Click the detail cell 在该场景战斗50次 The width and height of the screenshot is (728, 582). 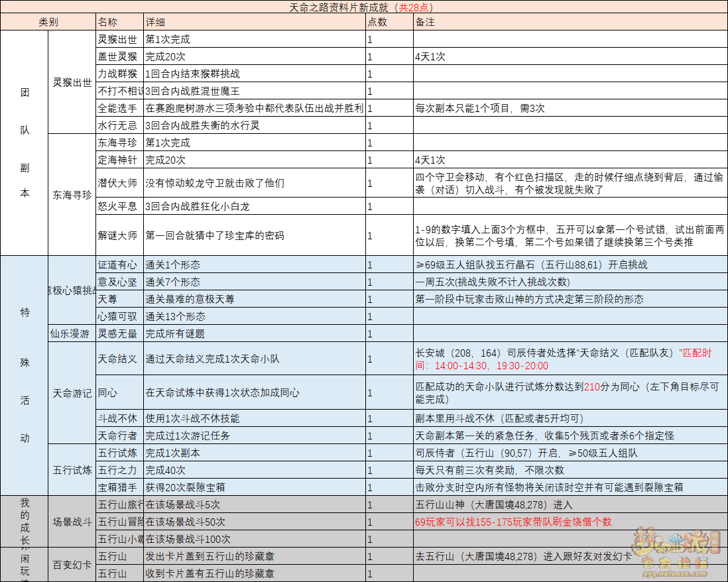pos(255,522)
